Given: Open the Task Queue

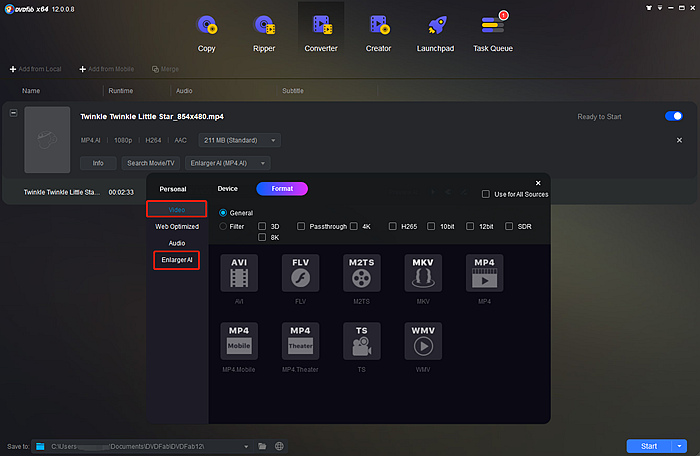Looking at the screenshot, I should click(493, 33).
